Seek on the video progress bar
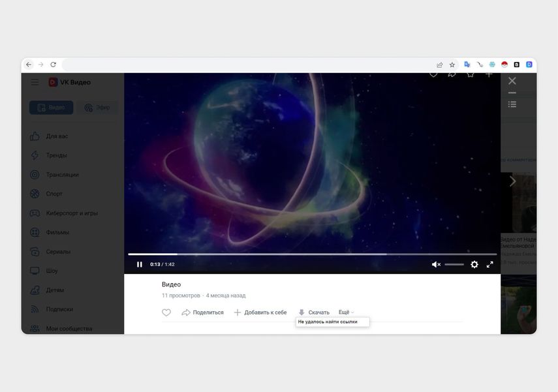Screen dimensions: 558x392 tap(312, 254)
